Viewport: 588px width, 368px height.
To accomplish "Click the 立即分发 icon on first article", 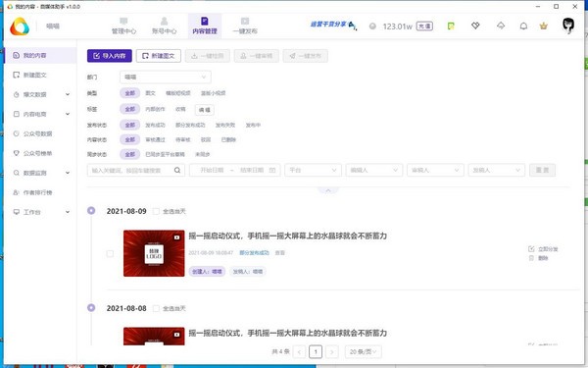I will [531, 248].
